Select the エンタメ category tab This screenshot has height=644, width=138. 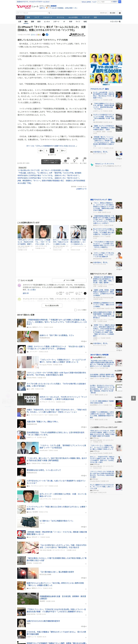(47, 21)
